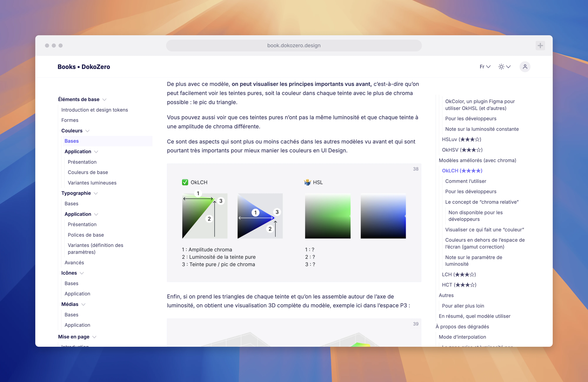The image size is (588, 382).
Task: Click the green checkmark emoji by OkLCH
Action: coord(185,182)
